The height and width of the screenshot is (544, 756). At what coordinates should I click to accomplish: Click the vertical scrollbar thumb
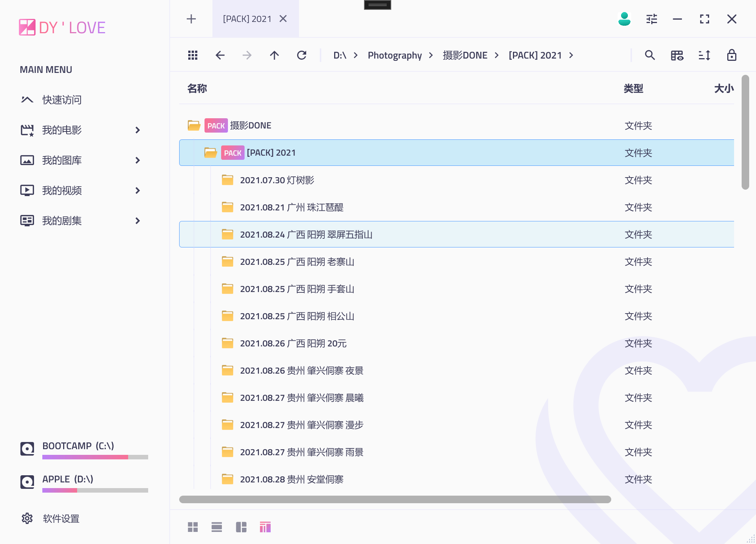(x=745, y=132)
